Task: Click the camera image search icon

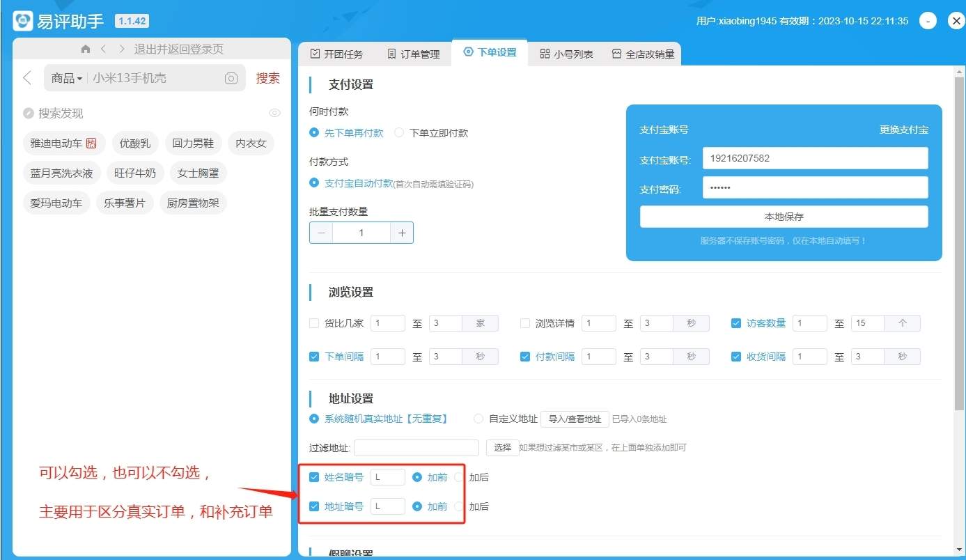Action: [x=231, y=78]
